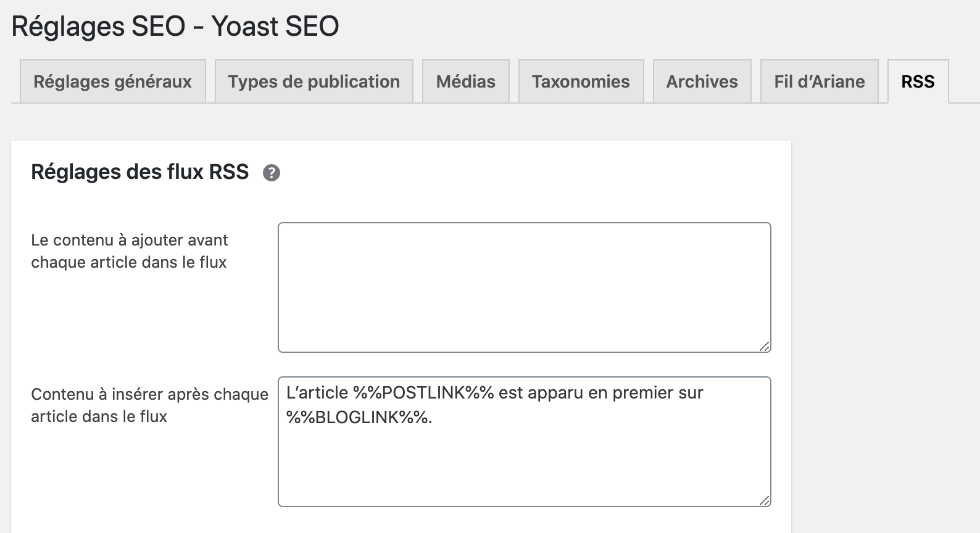
Task: Place cursor on "L'article" in the textarea
Action: (x=317, y=393)
